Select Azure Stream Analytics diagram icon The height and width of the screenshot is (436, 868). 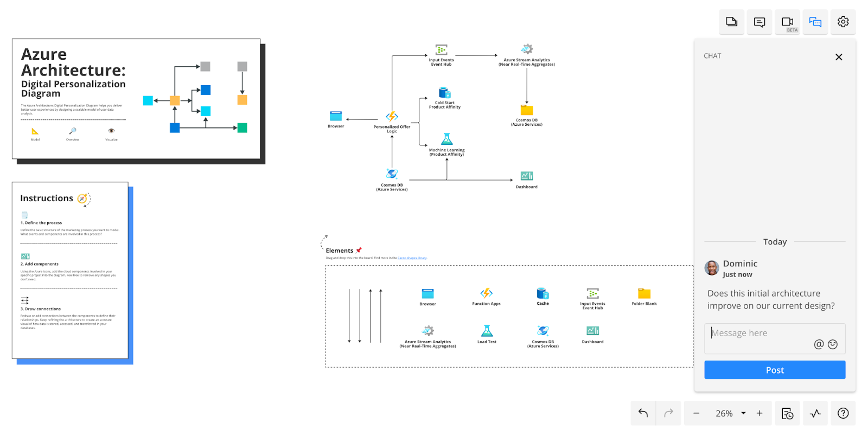click(527, 49)
